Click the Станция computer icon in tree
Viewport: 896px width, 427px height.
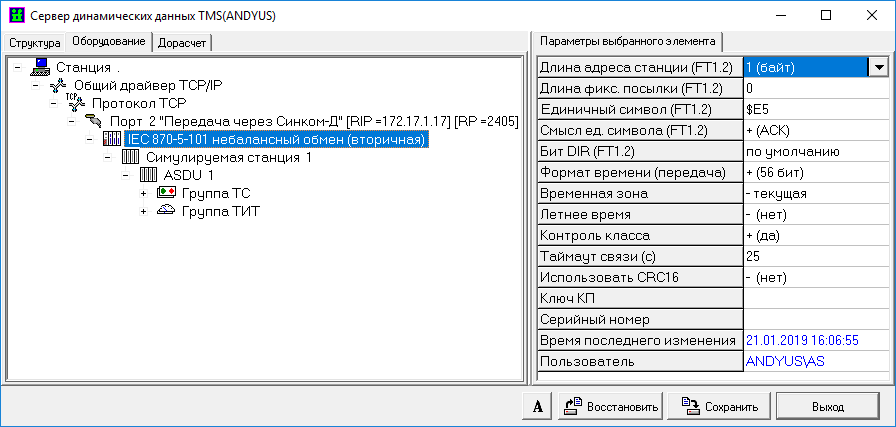click(41, 67)
